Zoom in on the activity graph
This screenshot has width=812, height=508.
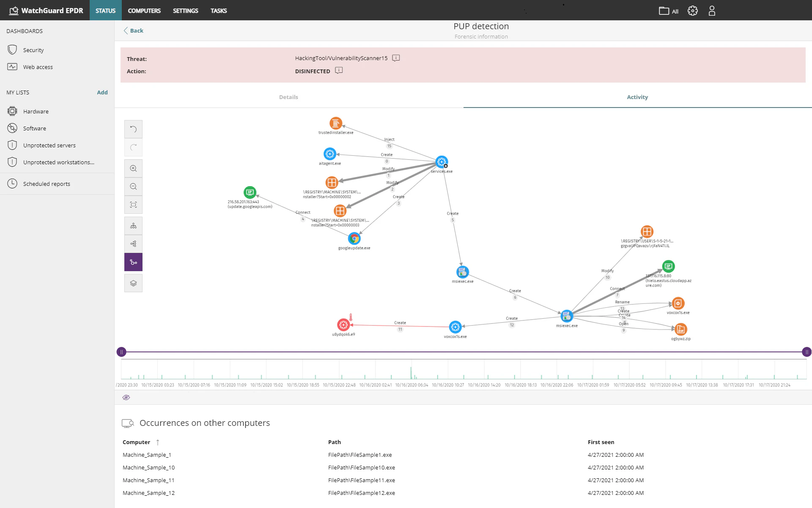[133, 168]
